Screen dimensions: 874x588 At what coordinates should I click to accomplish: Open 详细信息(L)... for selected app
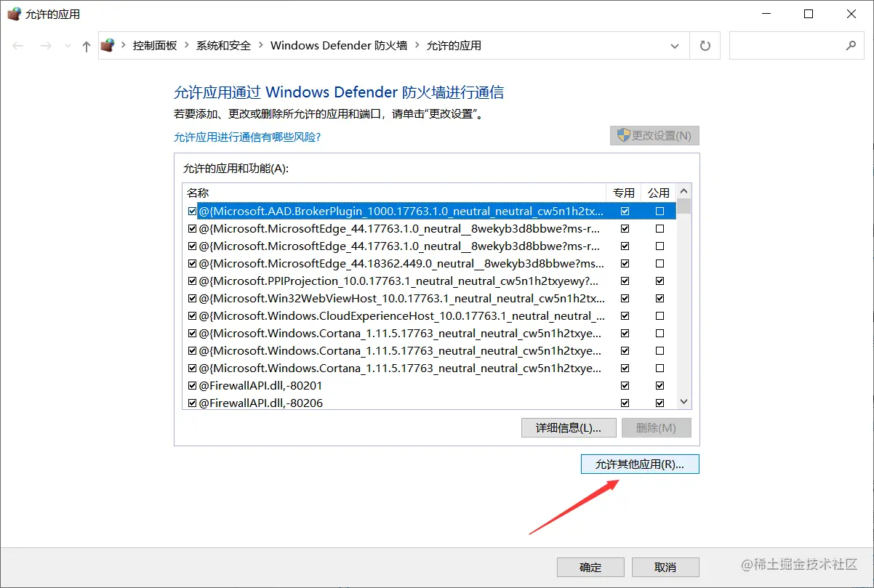point(569,427)
